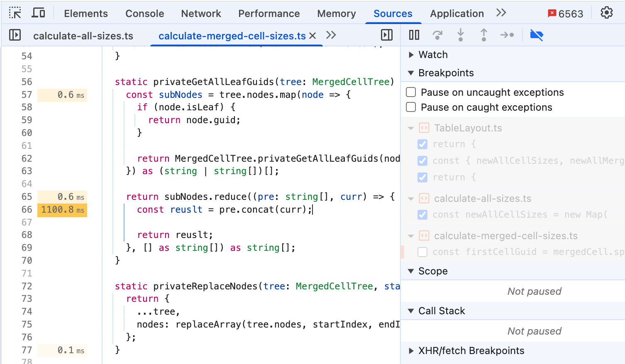This screenshot has width=625, height=364.
Task: Step out of current function
Action: point(484,35)
